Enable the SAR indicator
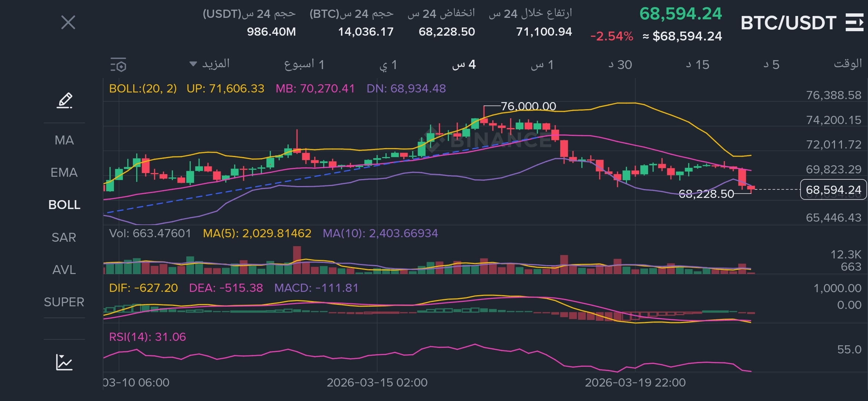 pos(64,237)
